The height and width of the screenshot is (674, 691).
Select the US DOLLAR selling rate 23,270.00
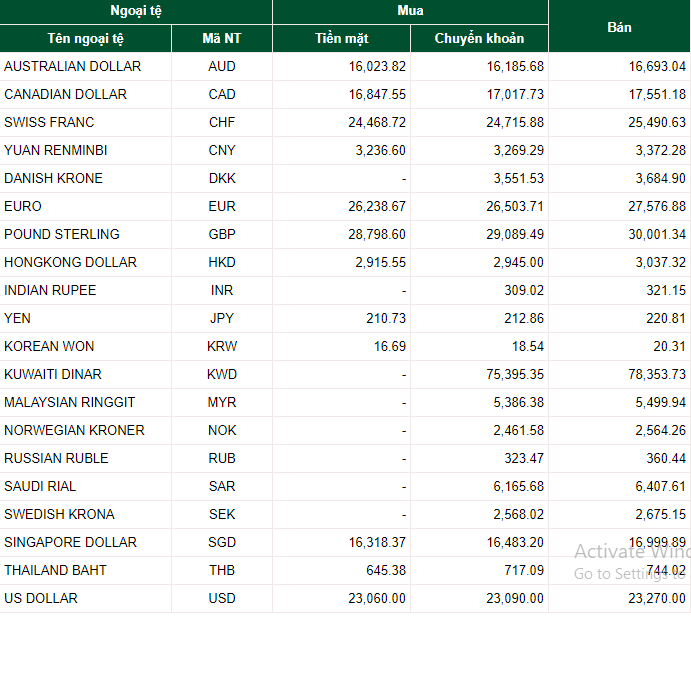657,598
